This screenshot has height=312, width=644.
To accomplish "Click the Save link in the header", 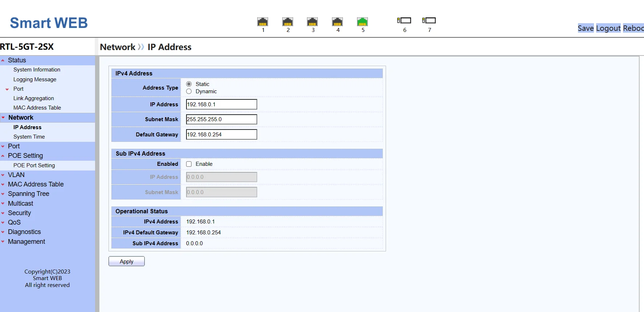I will pos(586,28).
